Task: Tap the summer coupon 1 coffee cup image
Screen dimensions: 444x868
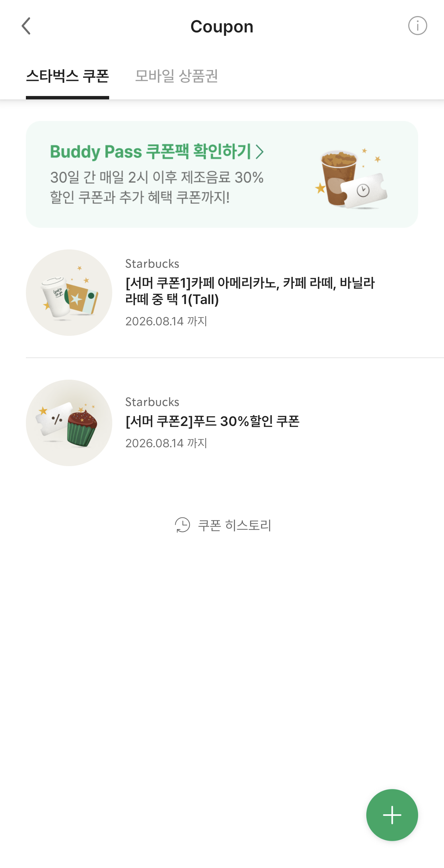Action: point(69,293)
